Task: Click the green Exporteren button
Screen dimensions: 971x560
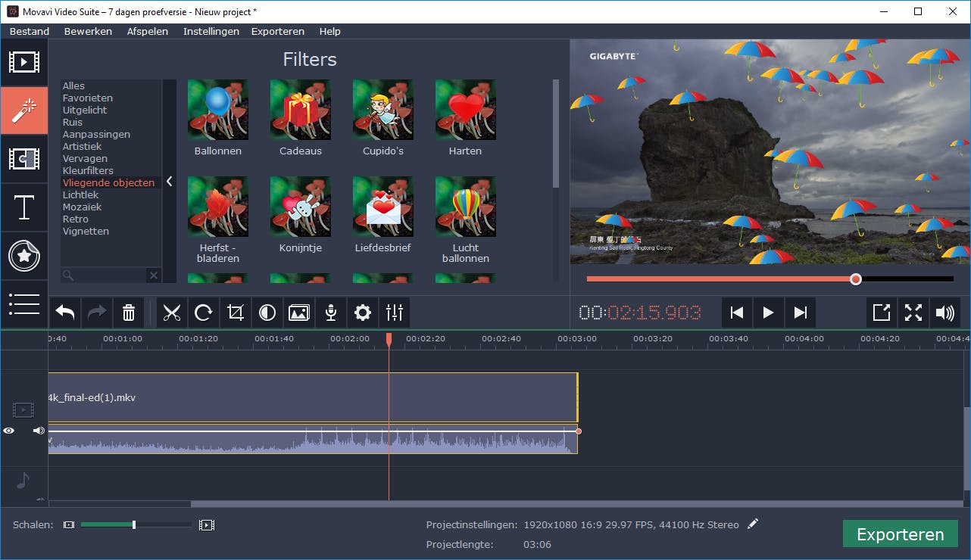Action: 900,534
